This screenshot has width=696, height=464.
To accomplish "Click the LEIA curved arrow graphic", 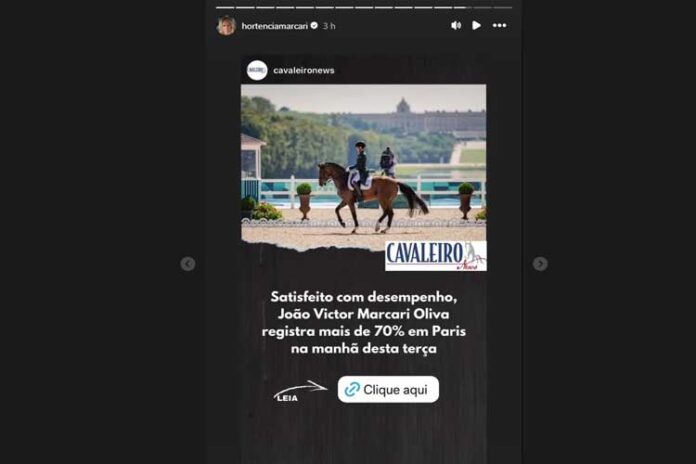I will pos(299,390).
